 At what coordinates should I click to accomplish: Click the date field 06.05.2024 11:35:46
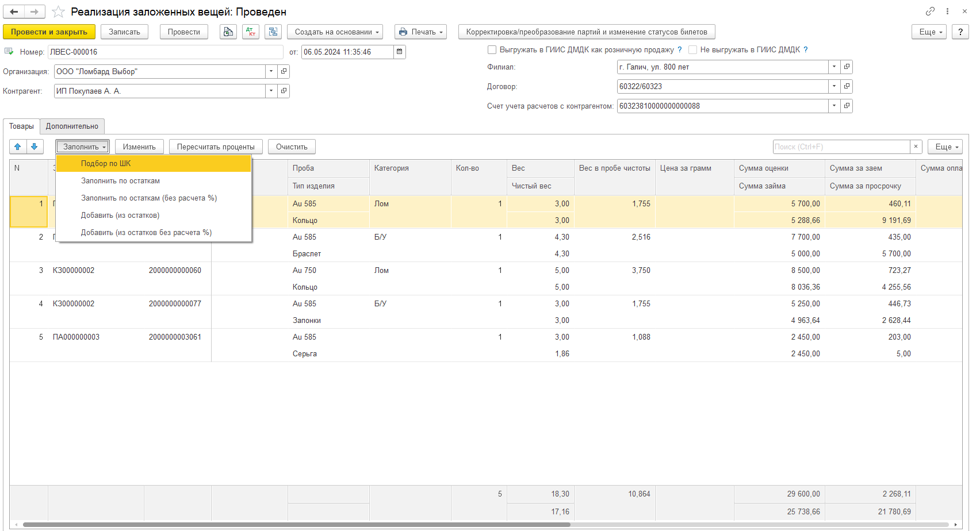(347, 52)
